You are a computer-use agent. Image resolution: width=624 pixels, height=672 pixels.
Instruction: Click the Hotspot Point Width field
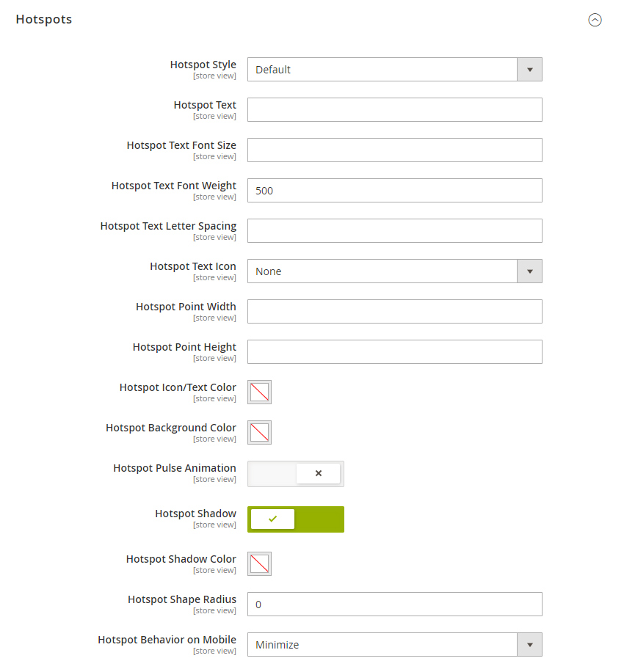point(394,311)
